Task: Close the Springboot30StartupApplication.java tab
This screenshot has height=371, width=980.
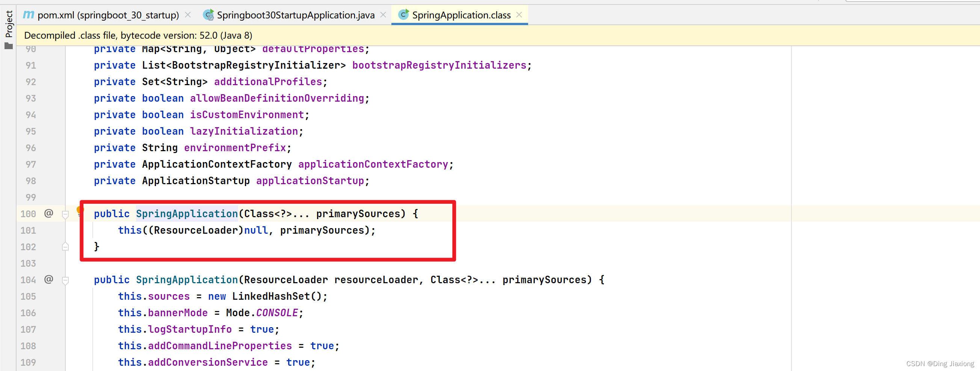Action: click(383, 15)
